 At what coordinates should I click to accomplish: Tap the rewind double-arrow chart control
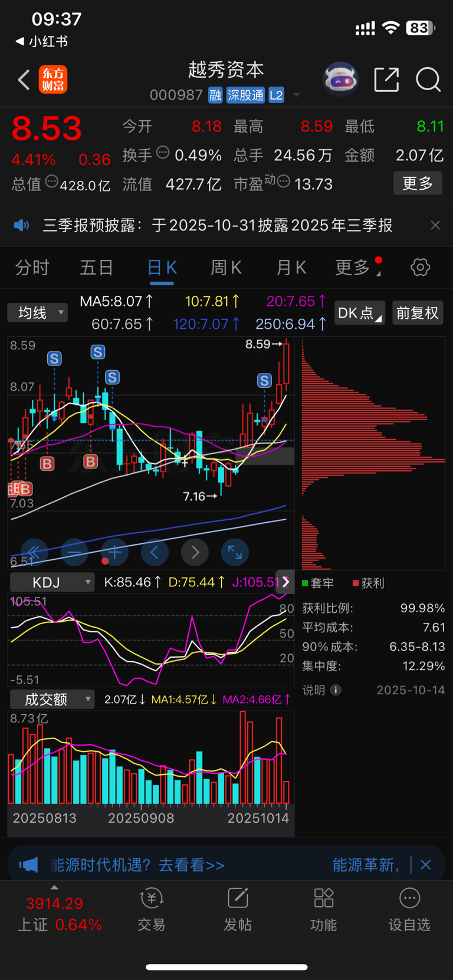coord(34,552)
